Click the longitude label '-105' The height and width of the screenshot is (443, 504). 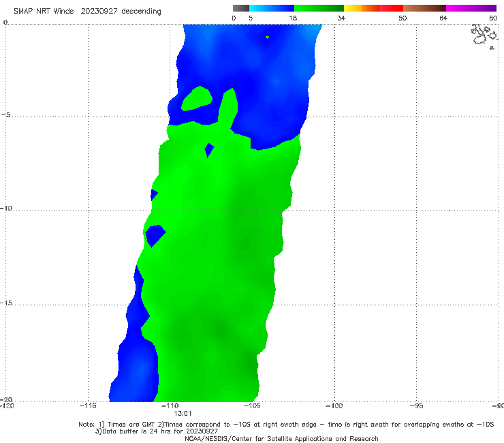252,406
